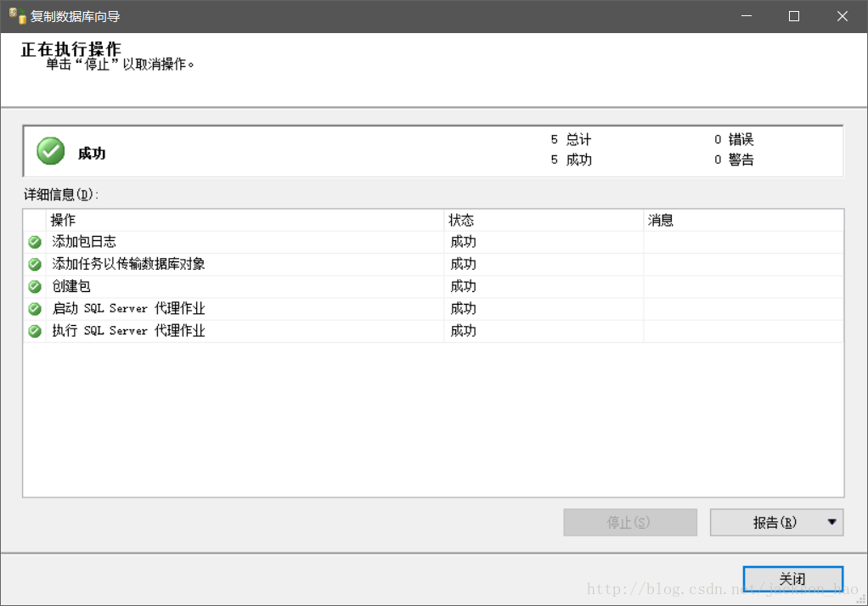The width and height of the screenshot is (868, 606).
Task: Click the disabled 停止(S) button
Action: [630, 523]
